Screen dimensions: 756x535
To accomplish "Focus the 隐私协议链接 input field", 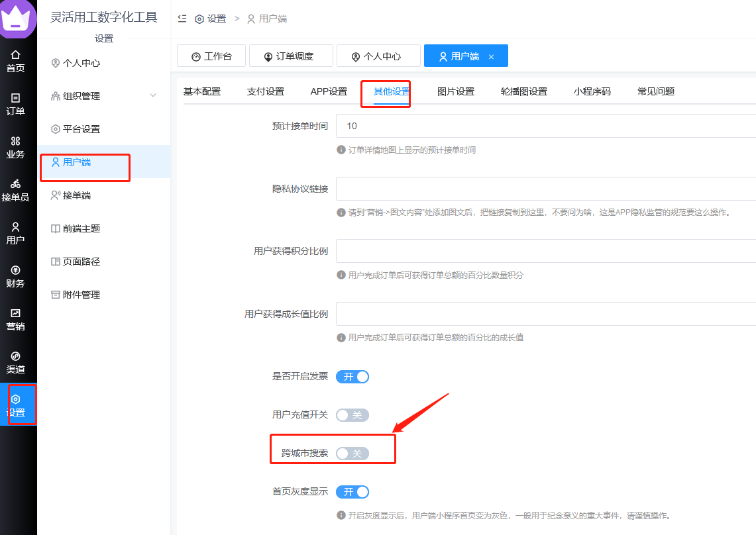I will coord(546,189).
